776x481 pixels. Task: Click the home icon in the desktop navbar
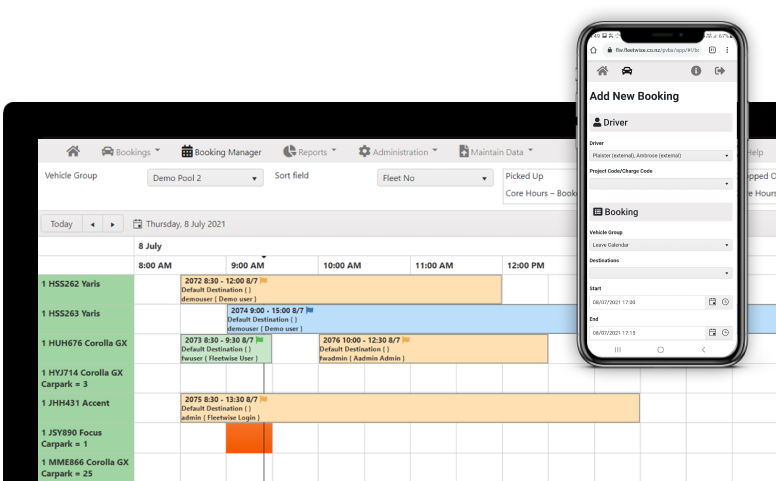[x=73, y=152]
